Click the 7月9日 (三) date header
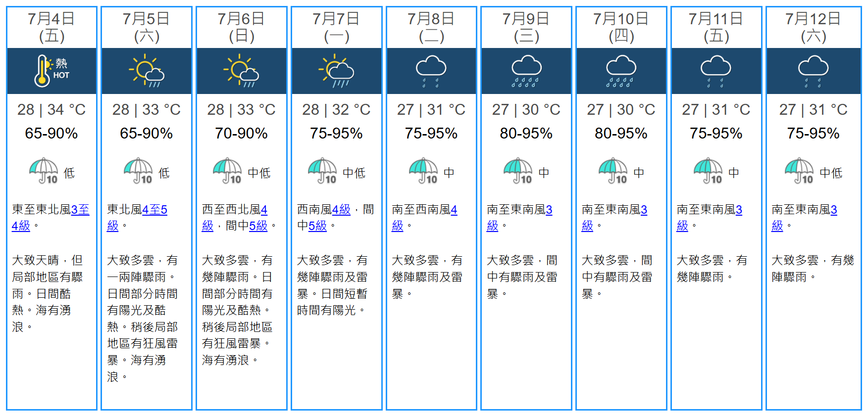The height and width of the screenshot is (417, 868). pyautogui.click(x=526, y=27)
